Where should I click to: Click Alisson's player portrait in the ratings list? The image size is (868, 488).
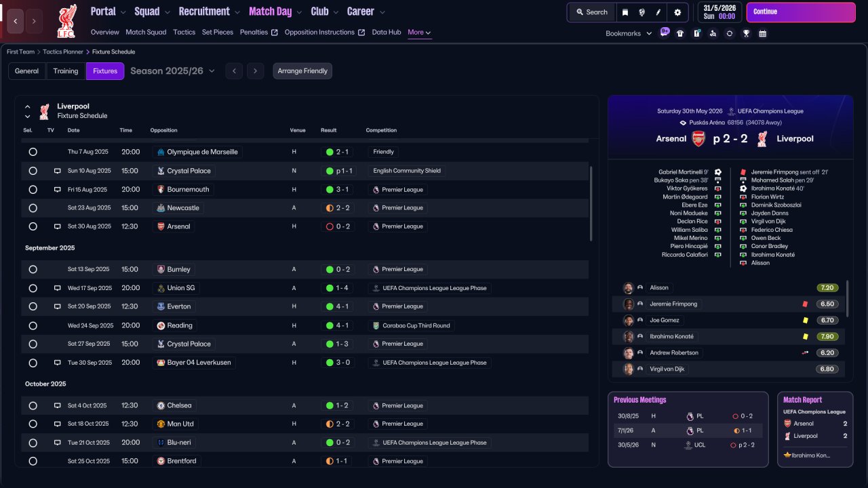629,287
